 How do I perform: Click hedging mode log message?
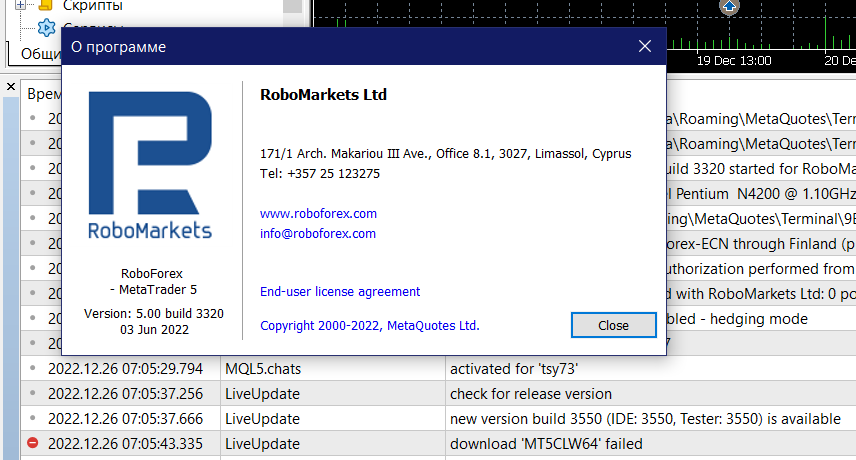[x=737, y=319]
